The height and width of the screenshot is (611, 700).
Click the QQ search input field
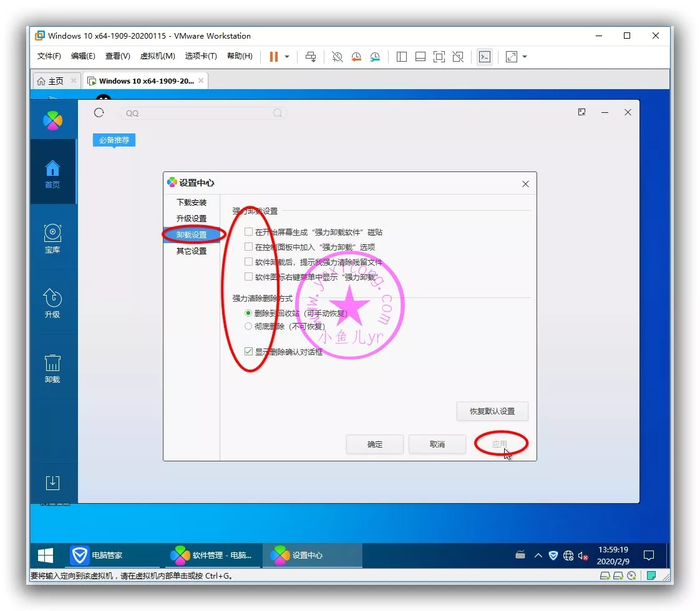[197, 113]
